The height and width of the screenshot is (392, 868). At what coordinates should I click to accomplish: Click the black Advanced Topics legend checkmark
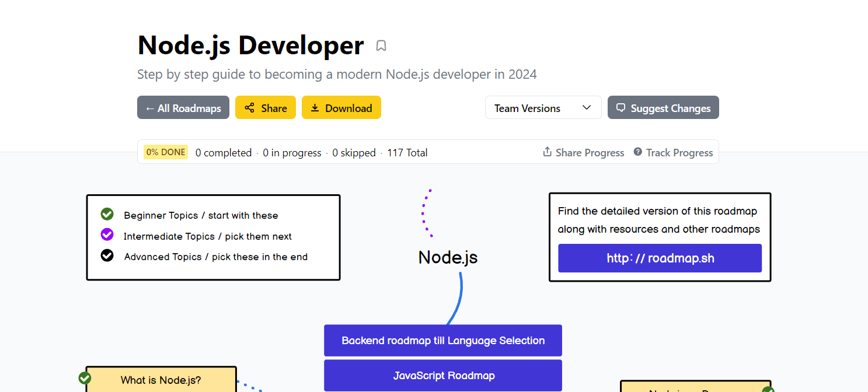(107, 255)
